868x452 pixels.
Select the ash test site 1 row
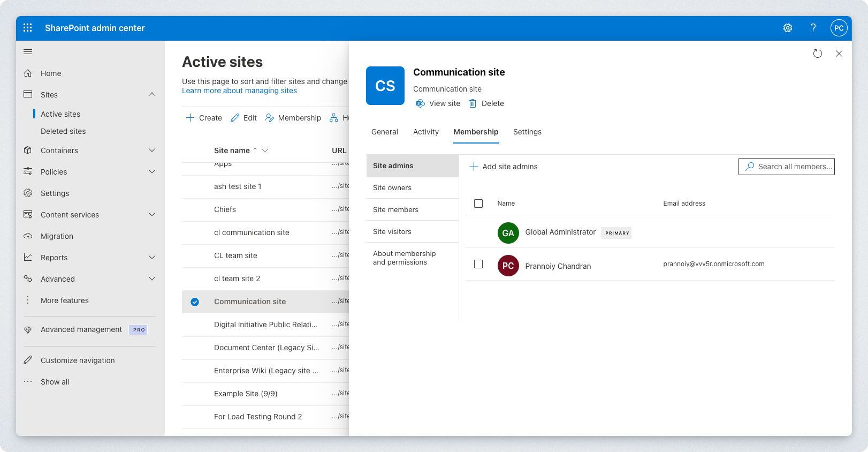[x=265, y=186]
